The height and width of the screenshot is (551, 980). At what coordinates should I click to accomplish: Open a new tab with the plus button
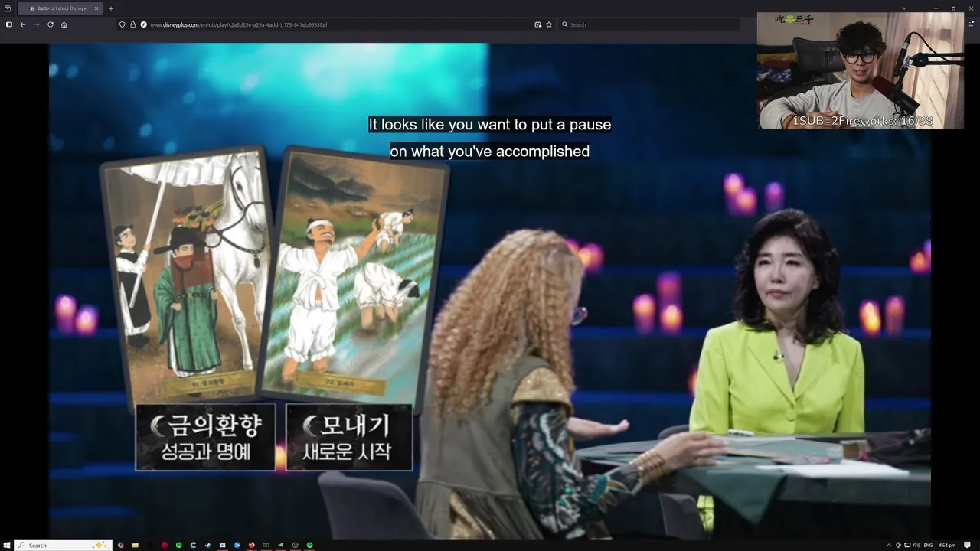(x=111, y=8)
